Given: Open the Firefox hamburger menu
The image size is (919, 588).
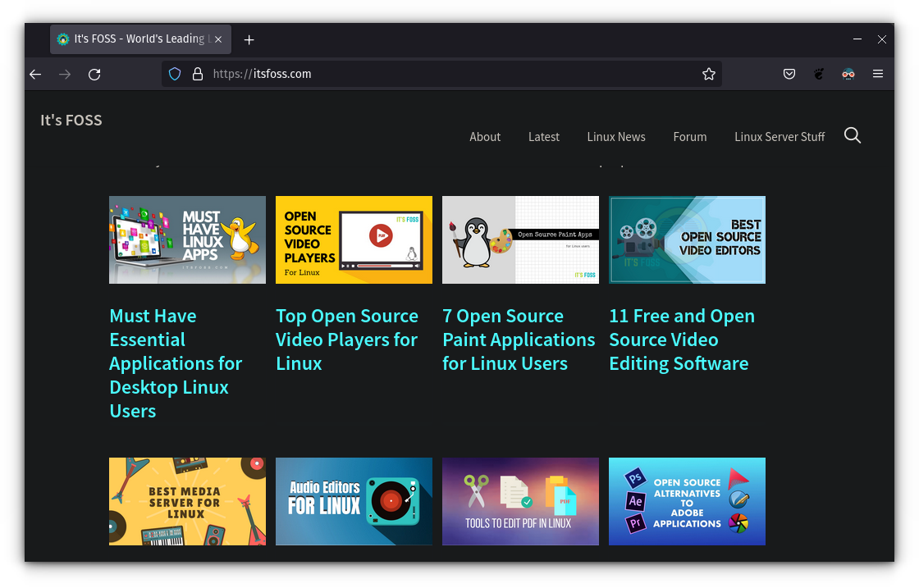Looking at the screenshot, I should (x=877, y=74).
